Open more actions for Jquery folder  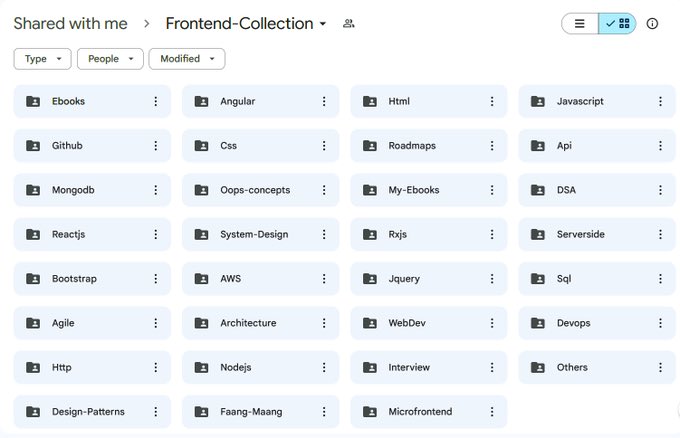click(492, 279)
